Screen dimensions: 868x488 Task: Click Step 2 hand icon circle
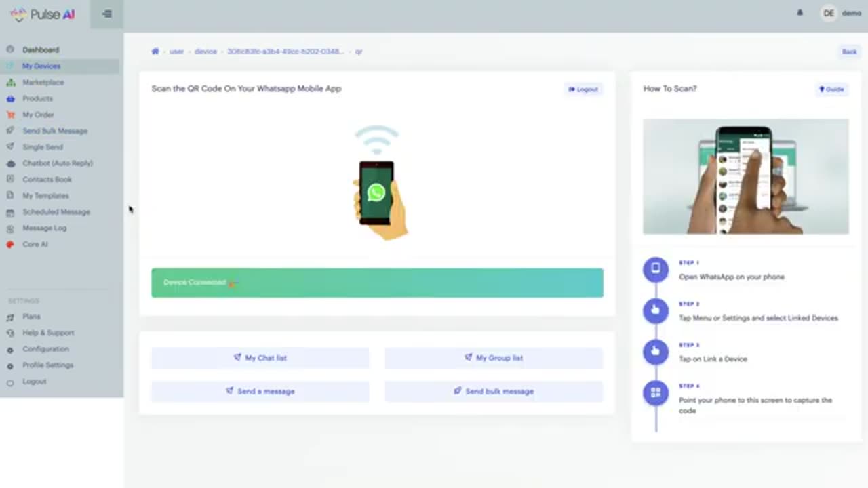pyautogui.click(x=656, y=310)
